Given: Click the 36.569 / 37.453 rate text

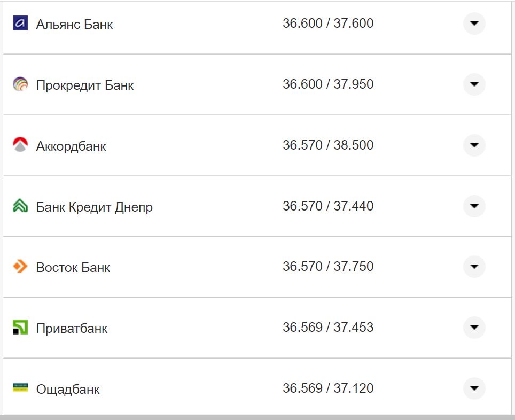Looking at the screenshot, I should coord(329,328).
